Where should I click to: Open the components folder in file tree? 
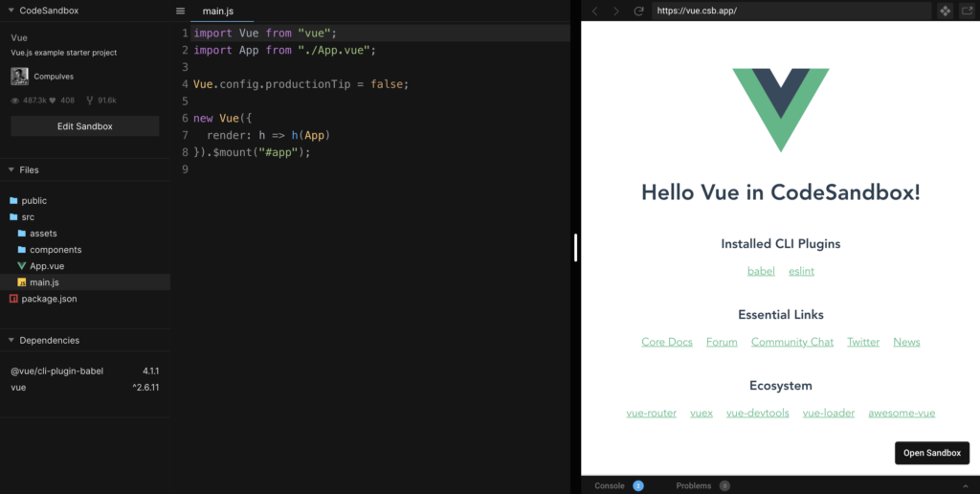coord(55,250)
